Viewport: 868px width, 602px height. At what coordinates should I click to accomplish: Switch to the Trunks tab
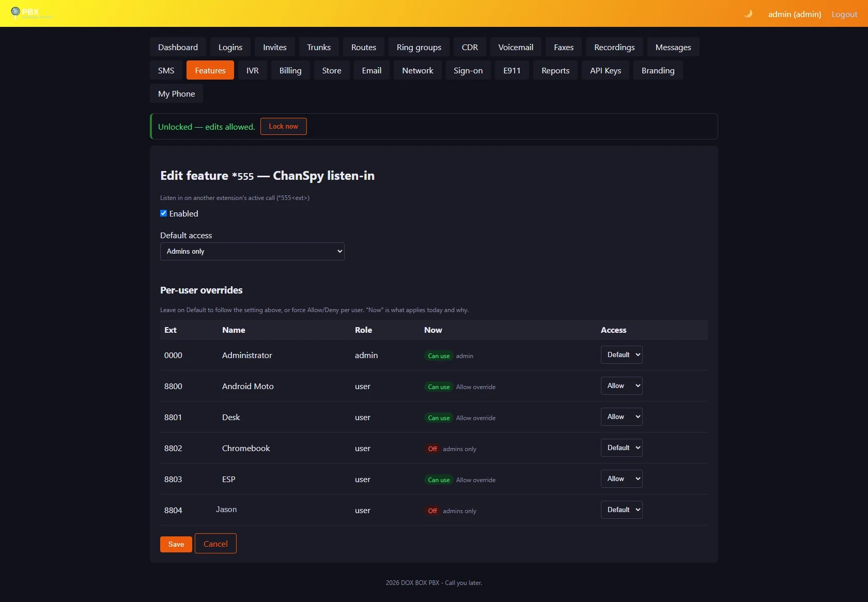click(319, 47)
